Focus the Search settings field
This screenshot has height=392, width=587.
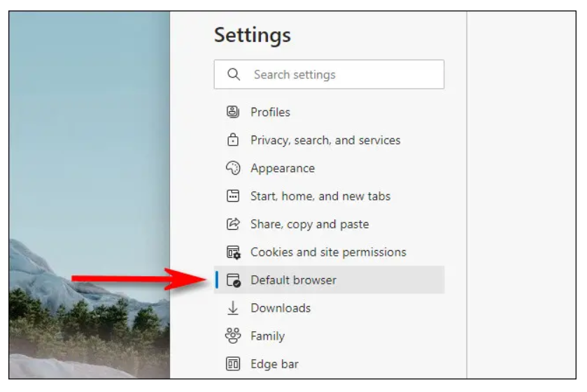tap(329, 74)
